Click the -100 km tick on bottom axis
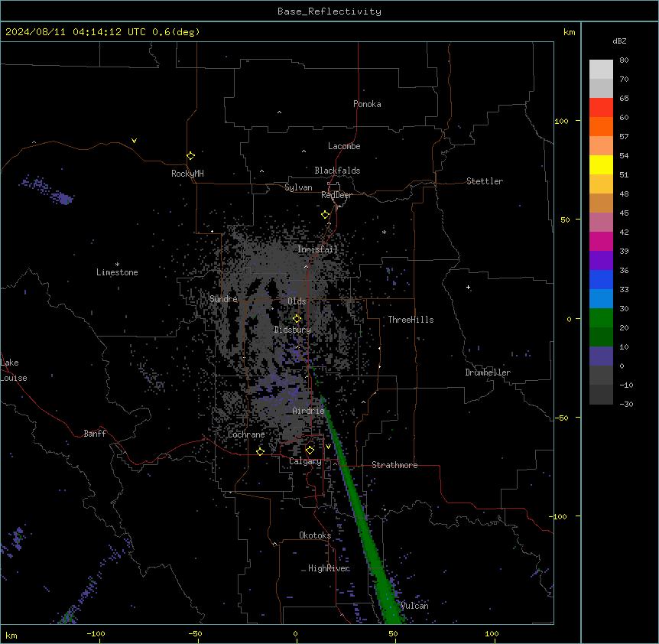This screenshot has height=644, width=659. click(96, 633)
